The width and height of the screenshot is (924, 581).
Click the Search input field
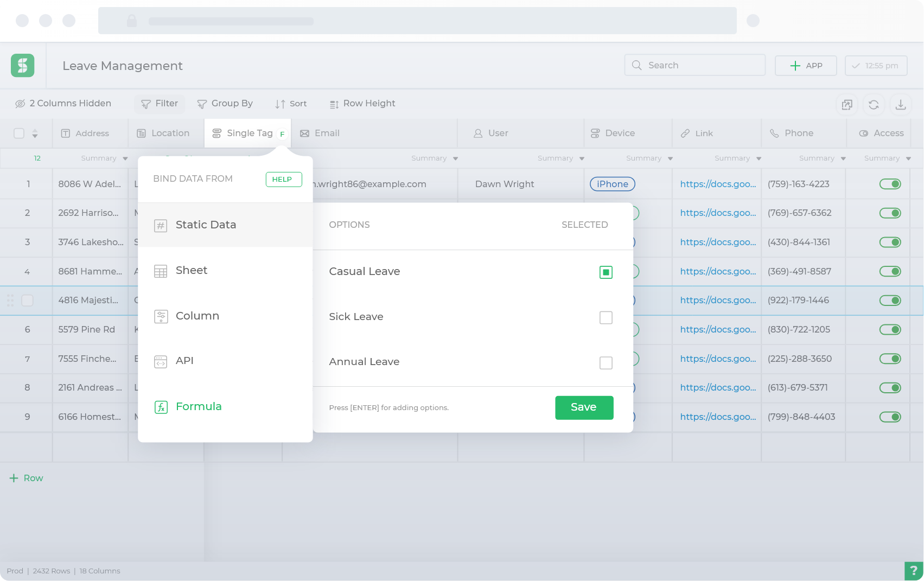(x=695, y=65)
